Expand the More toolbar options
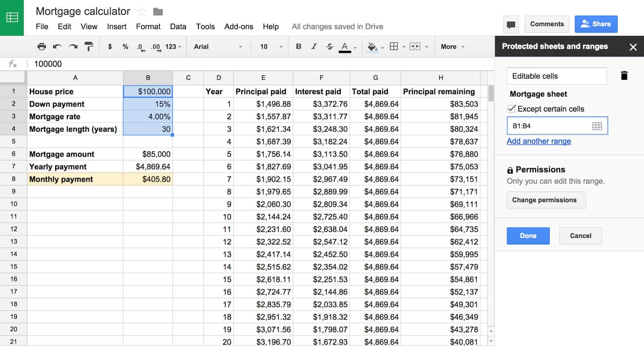644x346 pixels. [452, 47]
